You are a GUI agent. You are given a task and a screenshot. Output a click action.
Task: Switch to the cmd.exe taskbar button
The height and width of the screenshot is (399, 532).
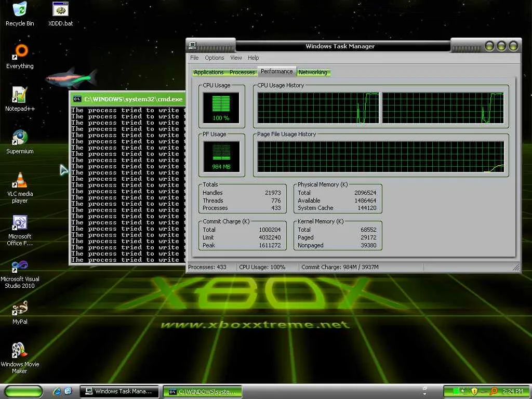203,392
